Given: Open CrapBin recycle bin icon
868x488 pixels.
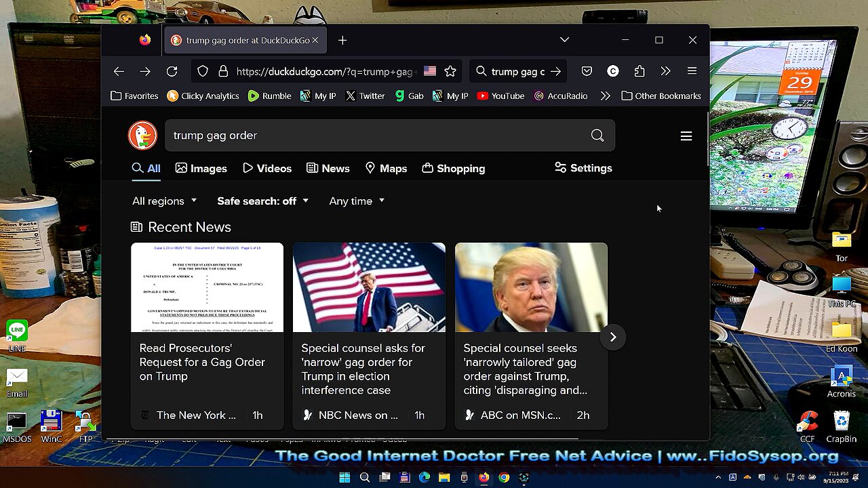Looking at the screenshot, I should (842, 427).
